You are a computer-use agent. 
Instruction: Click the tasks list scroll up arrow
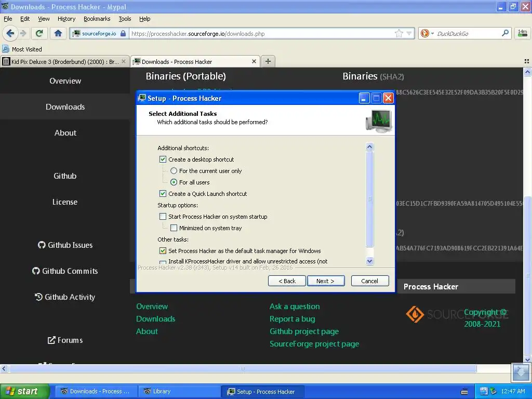[x=370, y=147]
